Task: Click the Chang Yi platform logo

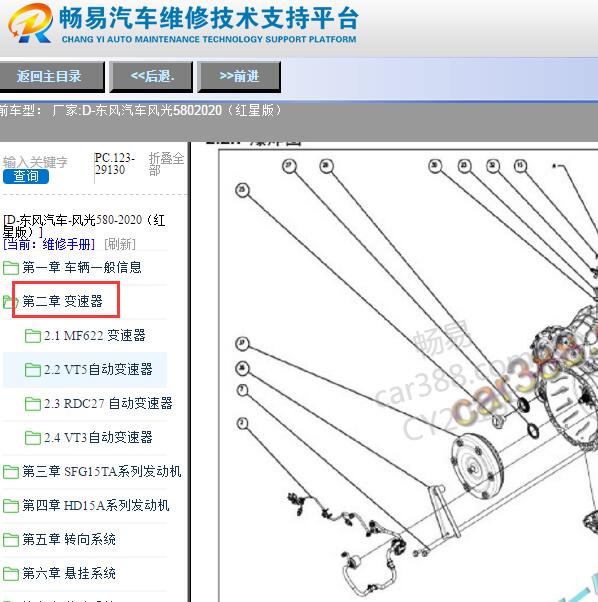Action: pyautogui.click(x=31, y=23)
